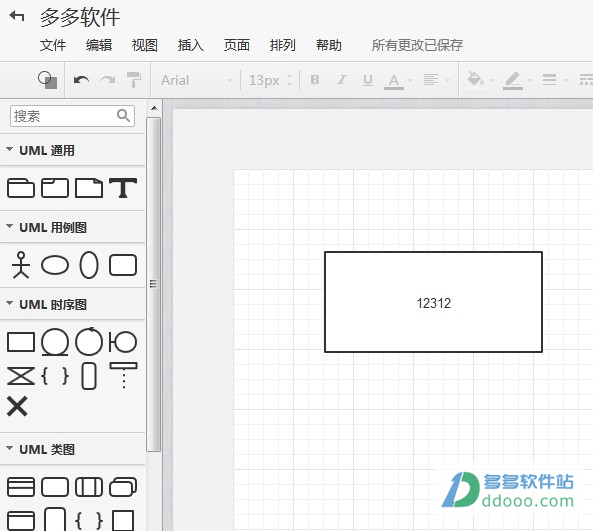
Task: Select the curly braces shape in 时序图
Action: click(55, 376)
